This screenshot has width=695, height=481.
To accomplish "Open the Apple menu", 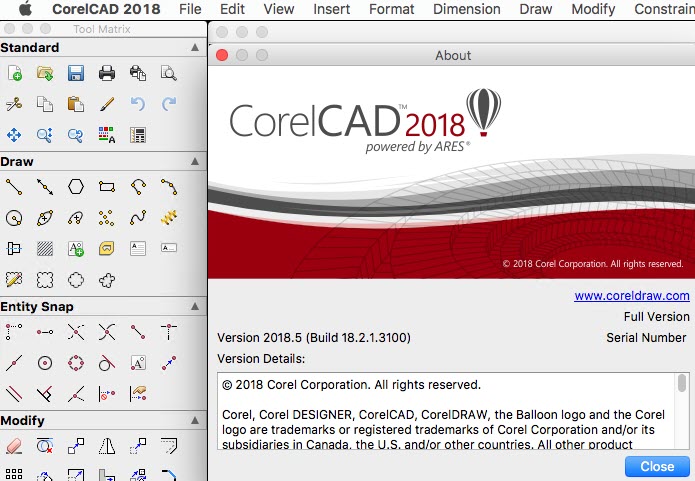I will (26, 8).
